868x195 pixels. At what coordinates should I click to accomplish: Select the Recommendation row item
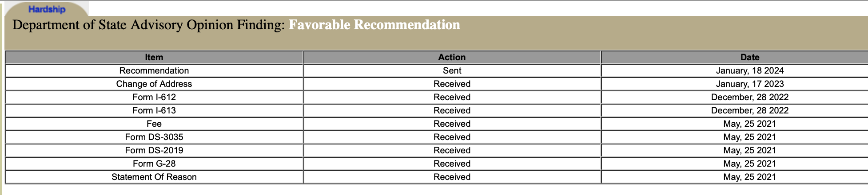(154, 70)
